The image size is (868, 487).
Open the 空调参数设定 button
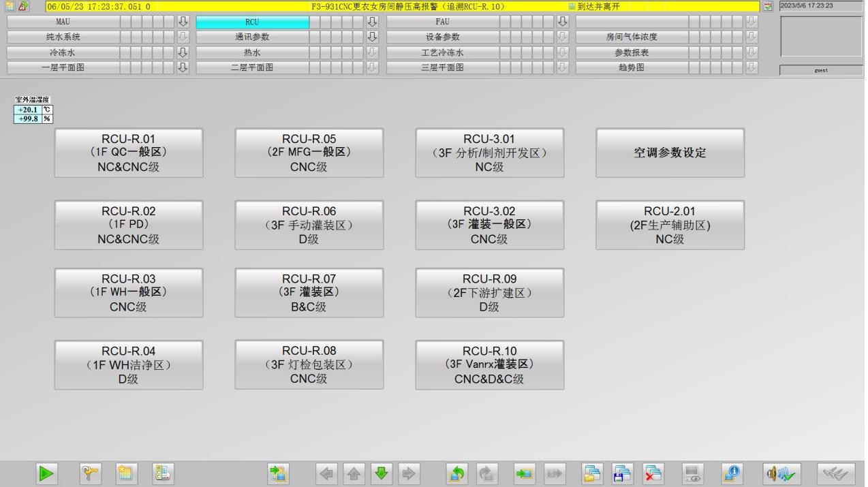(x=670, y=153)
